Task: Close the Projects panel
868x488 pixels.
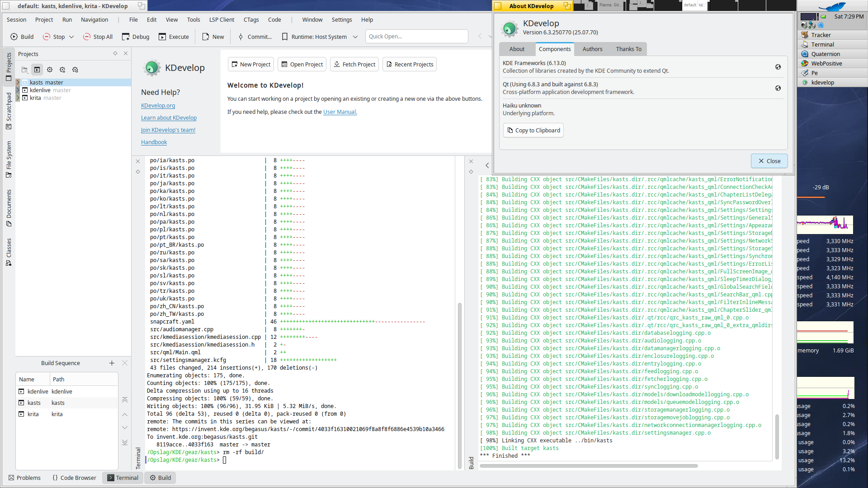Action: (x=126, y=53)
